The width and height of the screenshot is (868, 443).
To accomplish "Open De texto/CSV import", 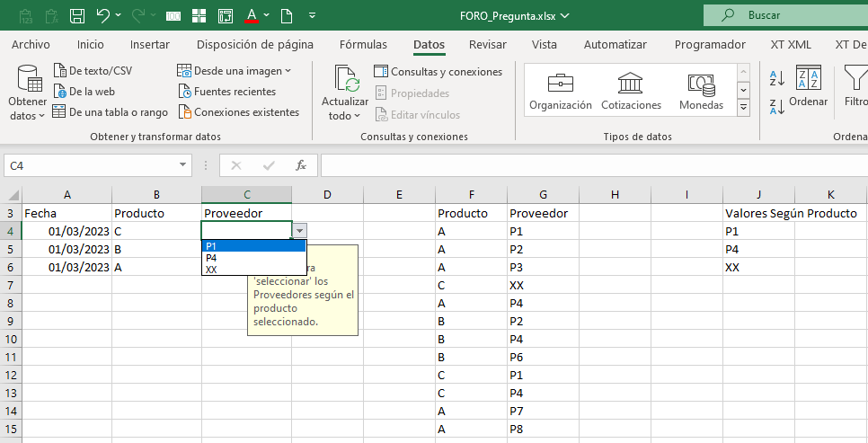I will (x=93, y=71).
